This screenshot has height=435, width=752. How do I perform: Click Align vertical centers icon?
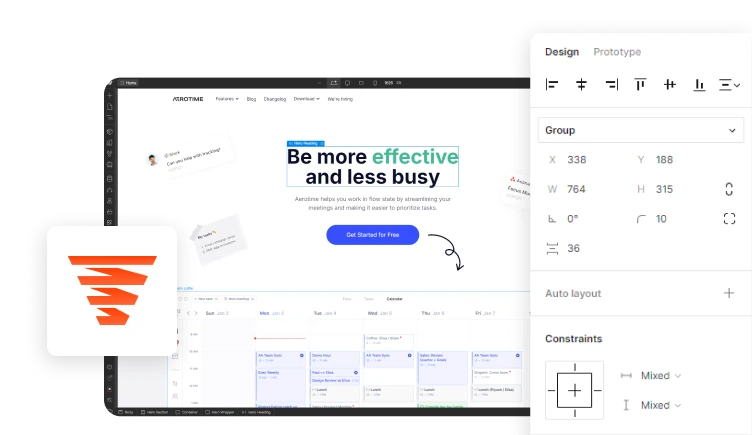pos(670,85)
